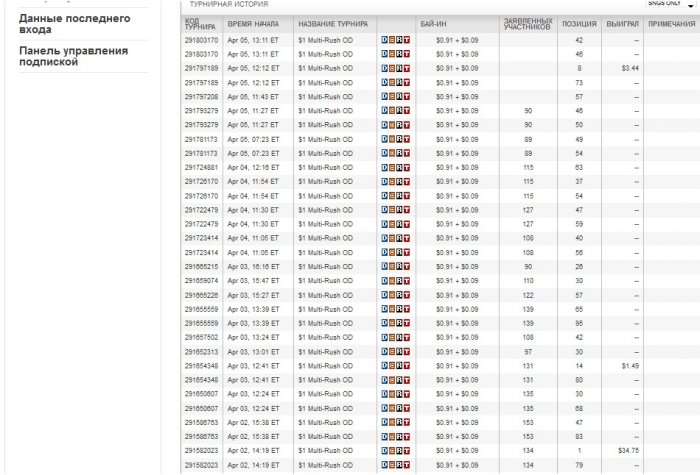Click the $34.75 winnings value
The image size is (700, 475).
pyautogui.click(x=628, y=451)
